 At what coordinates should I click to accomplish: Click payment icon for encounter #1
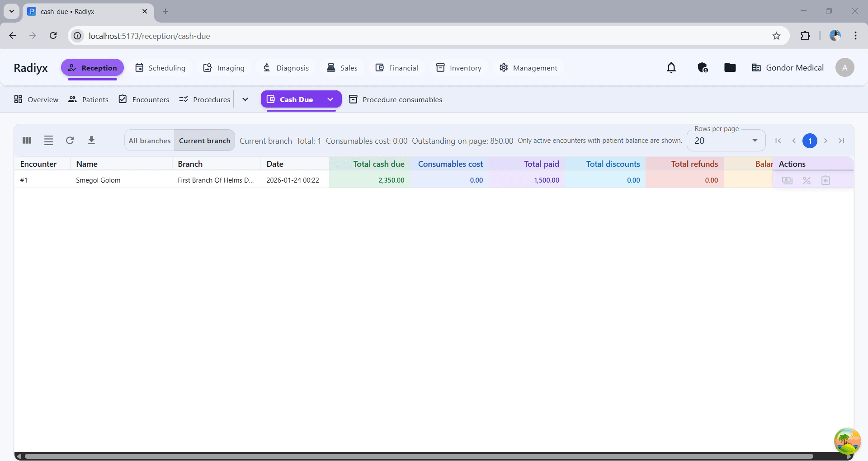787,180
